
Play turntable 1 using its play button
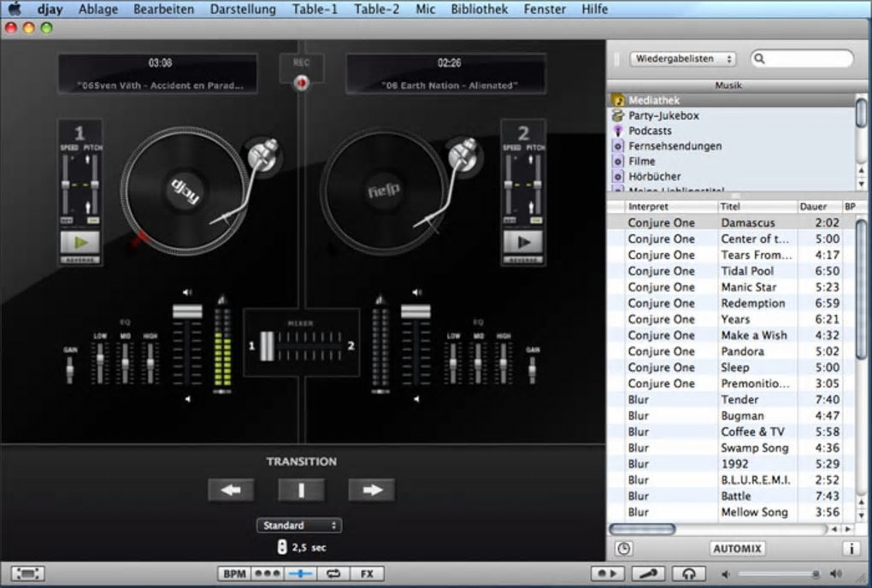point(80,242)
